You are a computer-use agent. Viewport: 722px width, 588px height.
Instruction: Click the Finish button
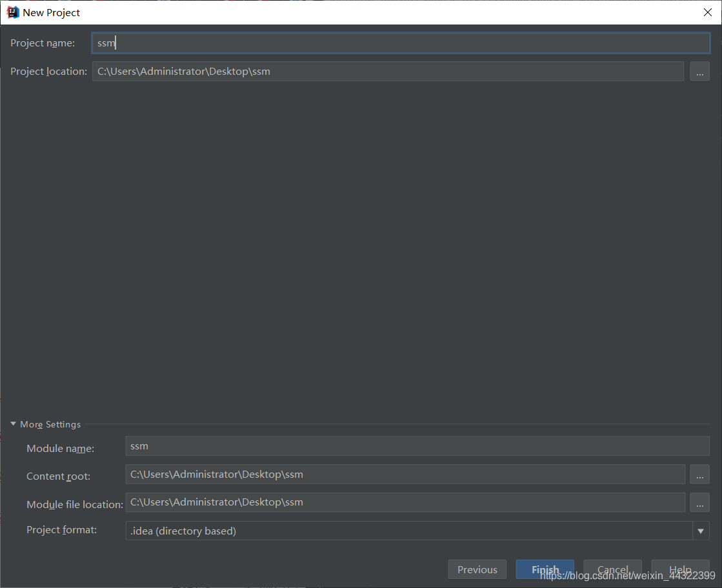[x=545, y=569]
